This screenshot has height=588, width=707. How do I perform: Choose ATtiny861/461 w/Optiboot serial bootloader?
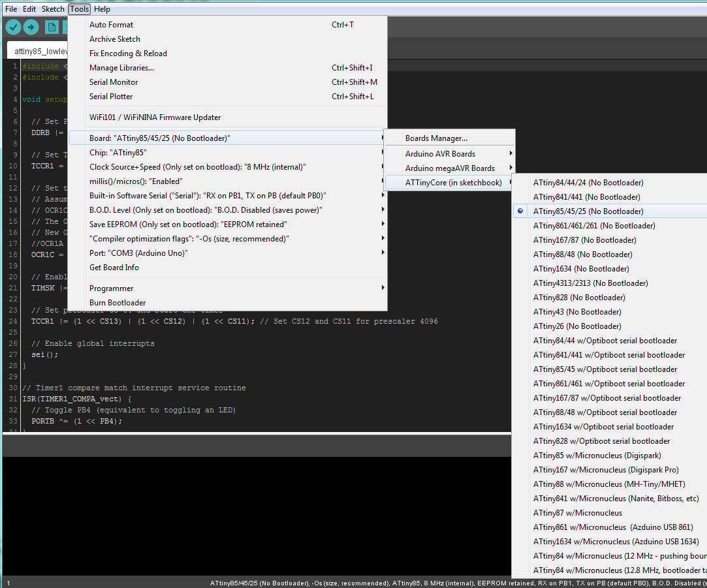coord(610,384)
